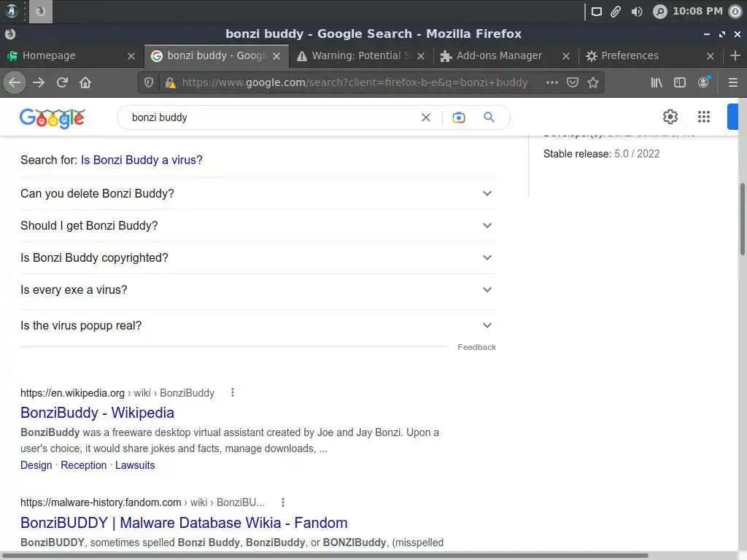Open the Reception sitelink

coord(83,465)
